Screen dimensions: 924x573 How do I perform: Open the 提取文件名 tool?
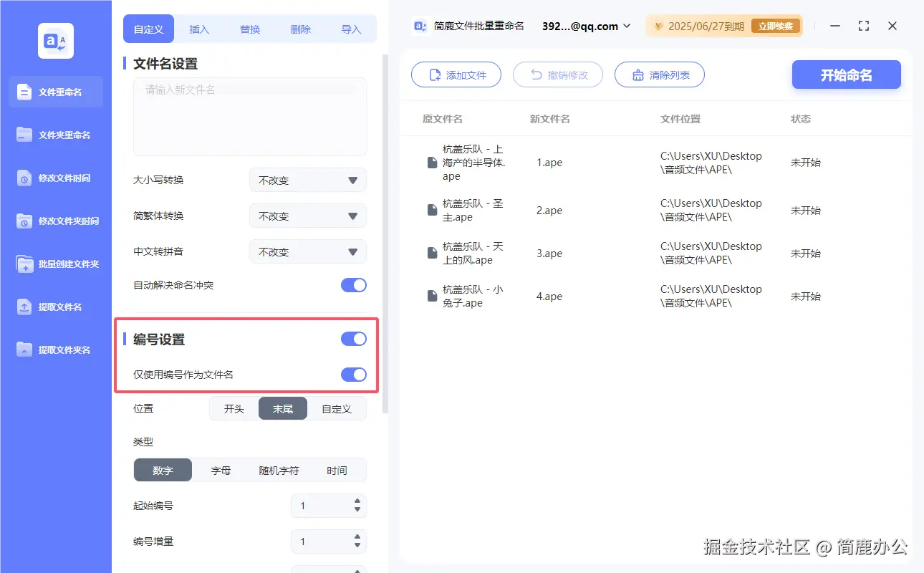[x=55, y=307]
